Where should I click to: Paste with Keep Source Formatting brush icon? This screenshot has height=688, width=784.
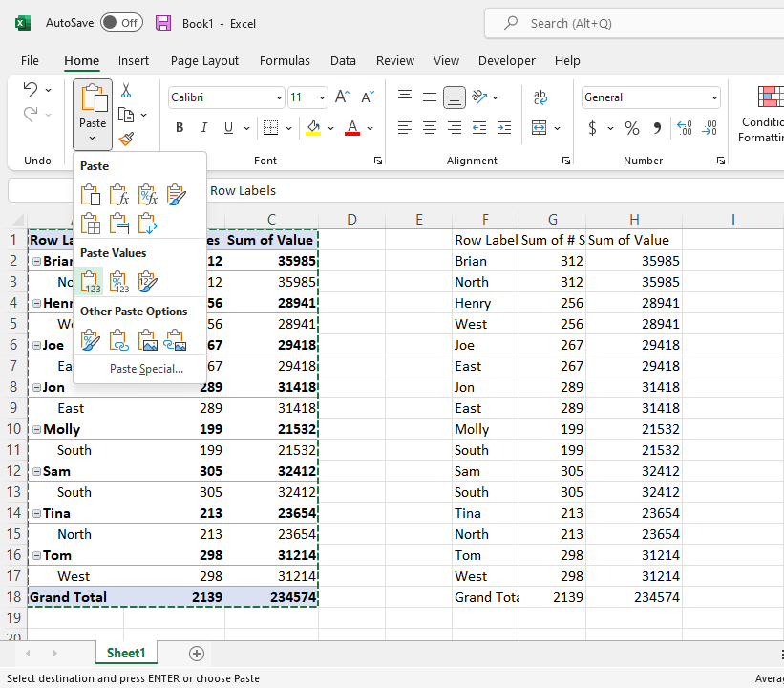pyautogui.click(x=175, y=195)
